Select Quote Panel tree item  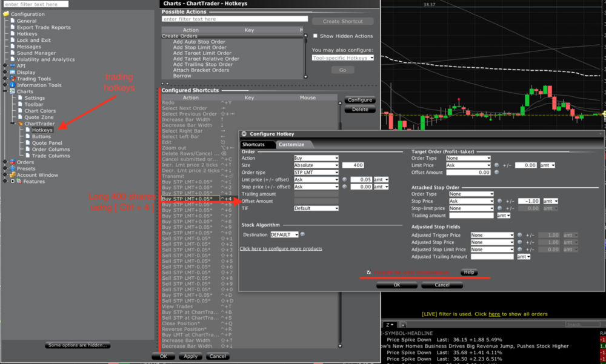point(47,143)
